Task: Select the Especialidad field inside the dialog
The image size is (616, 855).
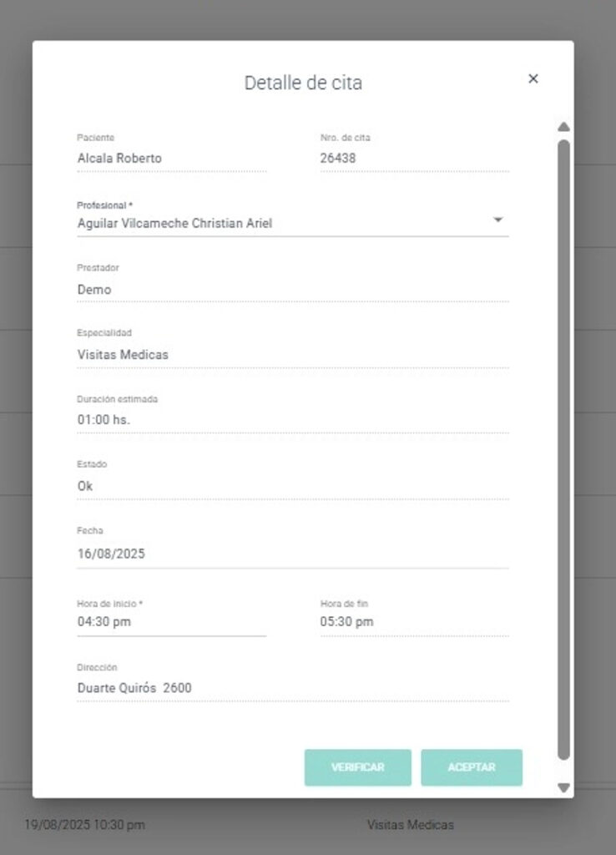Action: click(x=292, y=355)
